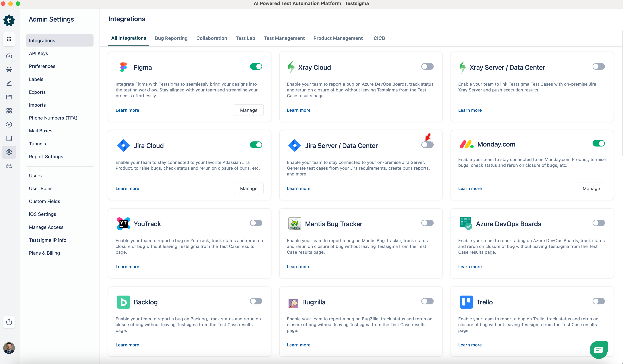The width and height of the screenshot is (623, 364).
Task: Open Learn more for Azure DevOps Boards
Action: click(470, 266)
